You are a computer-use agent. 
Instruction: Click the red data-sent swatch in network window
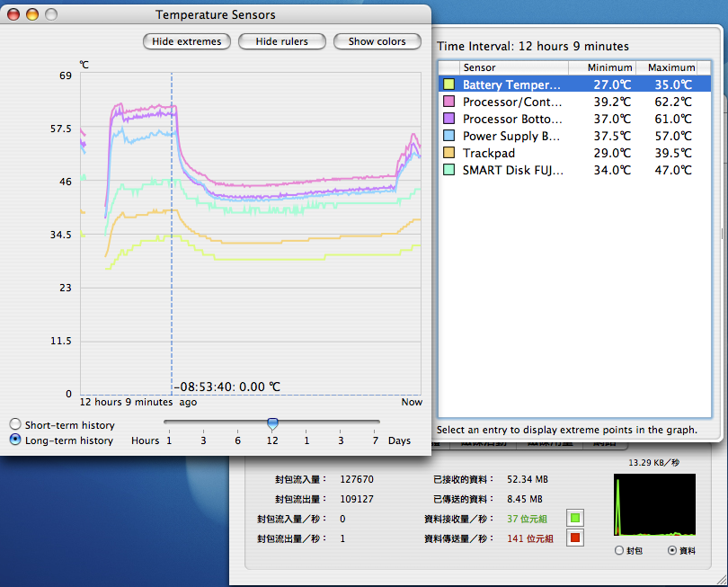coord(575,538)
